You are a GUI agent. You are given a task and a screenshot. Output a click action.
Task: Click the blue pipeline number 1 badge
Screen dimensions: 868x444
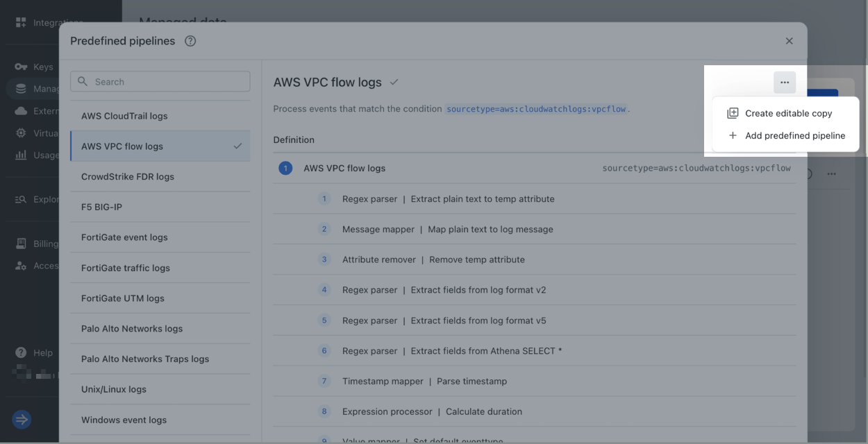285,168
